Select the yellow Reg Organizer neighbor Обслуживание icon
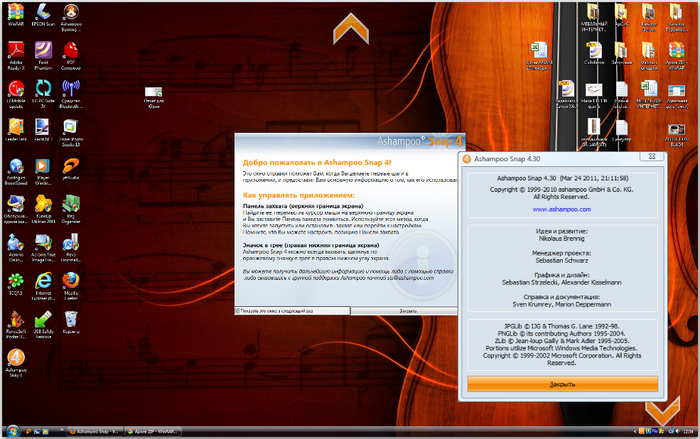The width and height of the screenshot is (700, 439). click(16, 209)
